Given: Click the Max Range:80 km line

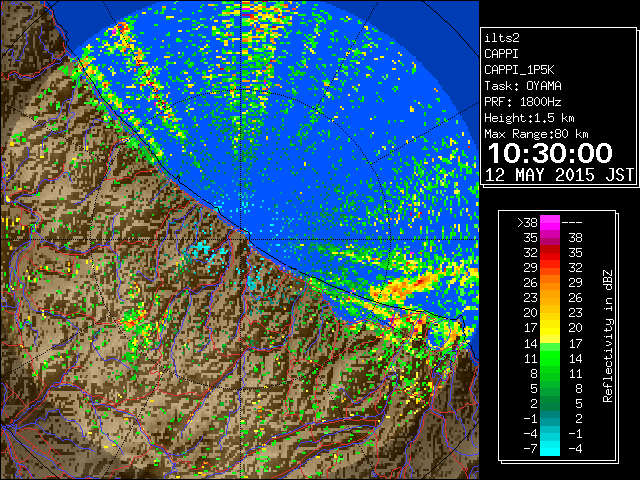Looking at the screenshot, I should [x=536, y=134].
